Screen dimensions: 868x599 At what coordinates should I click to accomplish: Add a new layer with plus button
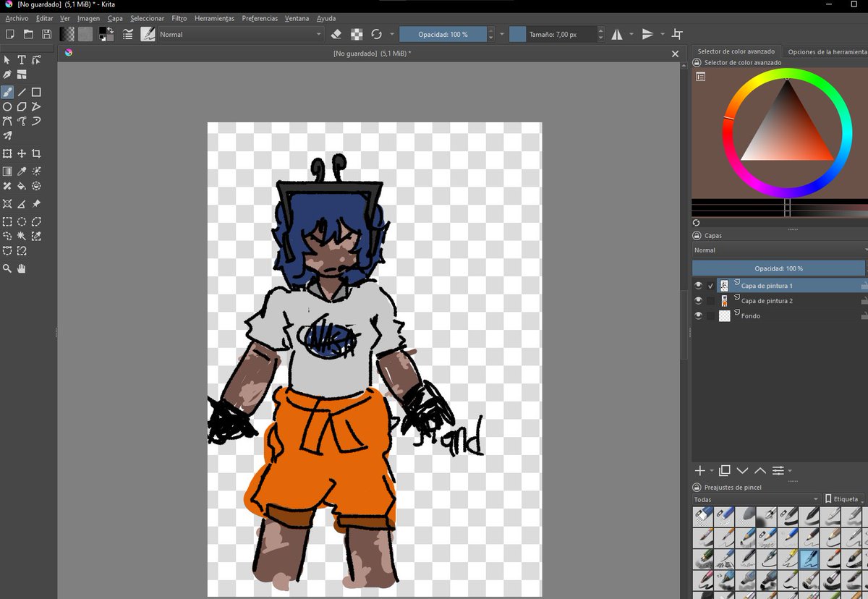[699, 471]
